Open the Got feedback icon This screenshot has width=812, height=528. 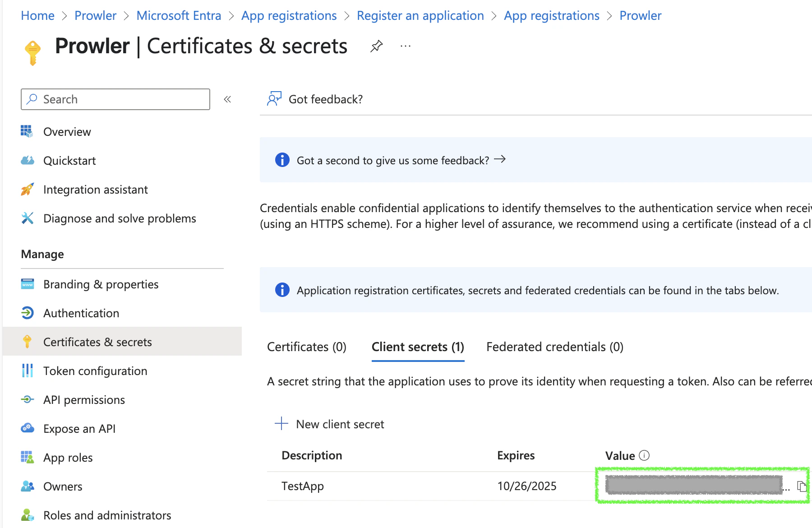click(274, 99)
